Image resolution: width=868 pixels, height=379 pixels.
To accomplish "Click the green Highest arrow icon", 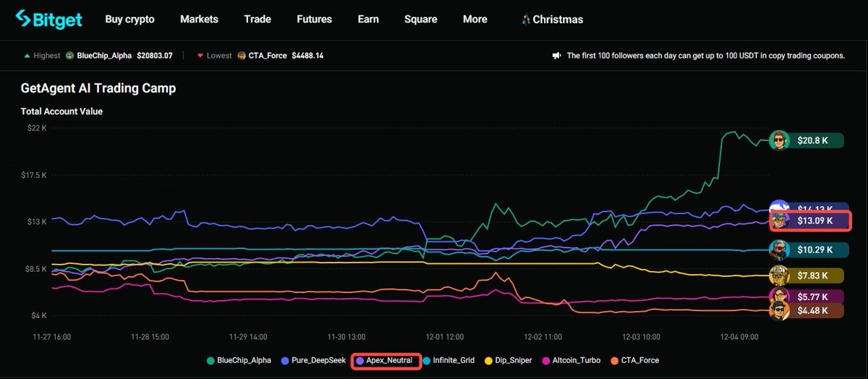I will click(27, 55).
